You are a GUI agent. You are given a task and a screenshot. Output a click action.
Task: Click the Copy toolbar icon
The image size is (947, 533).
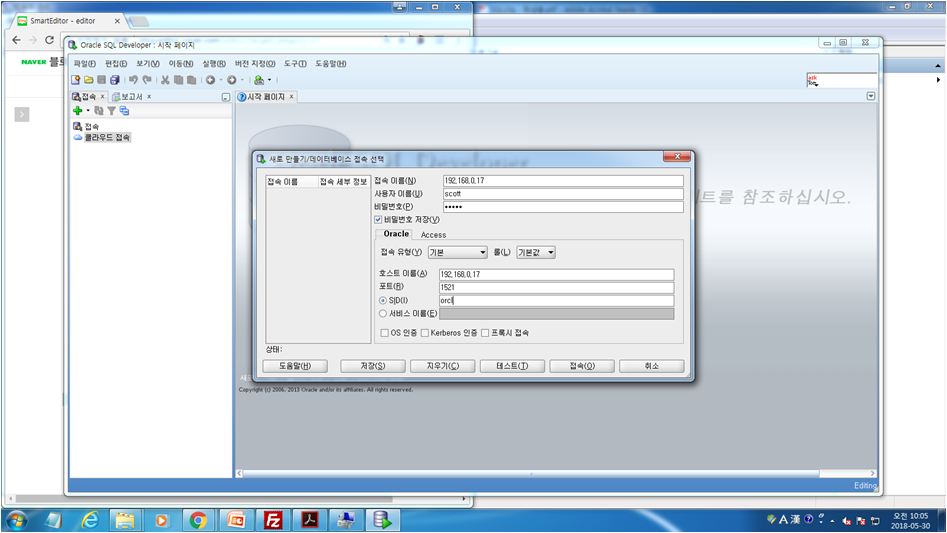(x=178, y=80)
